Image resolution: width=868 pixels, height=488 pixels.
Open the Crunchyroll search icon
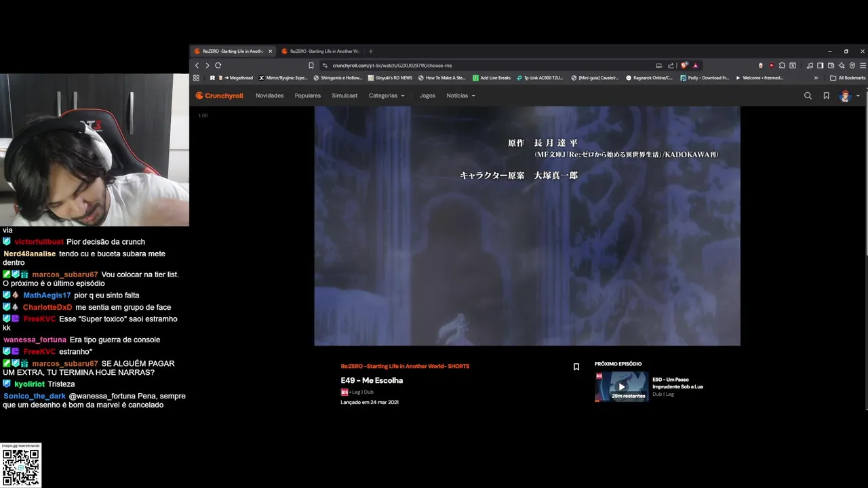click(808, 96)
